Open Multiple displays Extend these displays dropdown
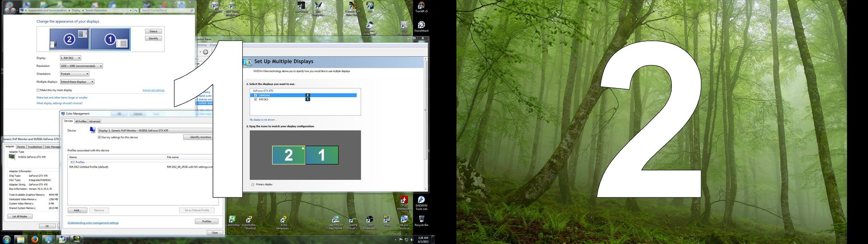 point(77,82)
